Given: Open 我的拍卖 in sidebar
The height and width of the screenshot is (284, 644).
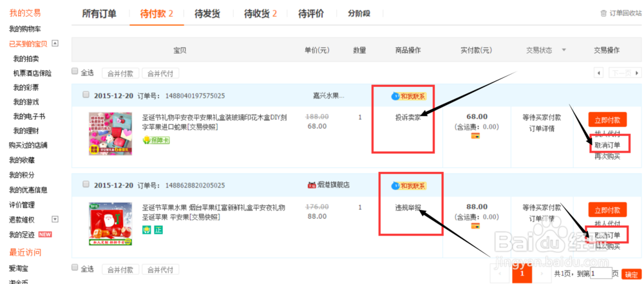Looking at the screenshot, I should pos(26,59).
